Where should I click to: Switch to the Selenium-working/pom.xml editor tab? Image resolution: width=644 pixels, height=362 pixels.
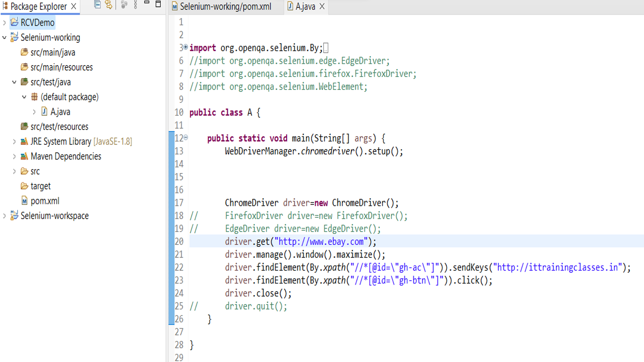click(225, 6)
